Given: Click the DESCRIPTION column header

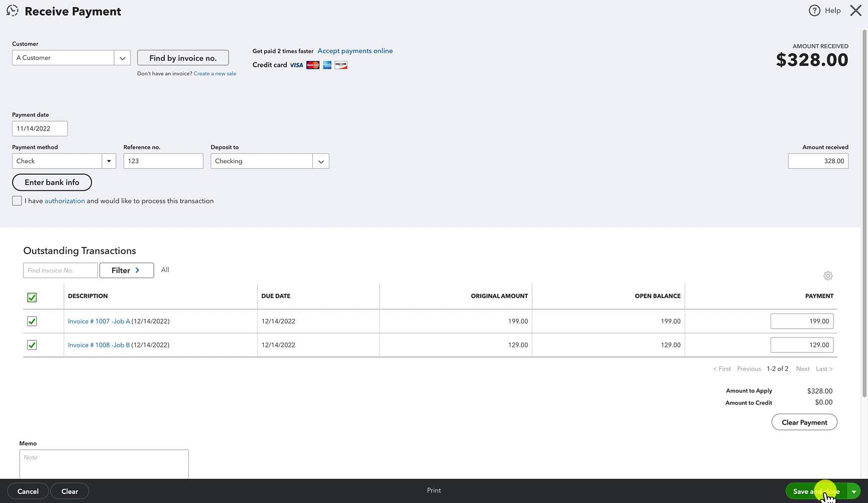Looking at the screenshot, I should (88, 296).
